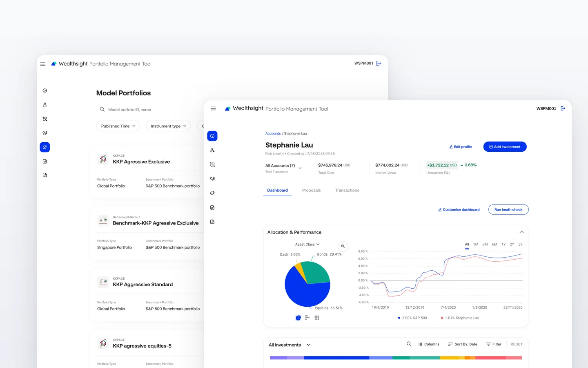The height and width of the screenshot is (368, 588).
Task: Open hamburger menu in Stephanie Lau window
Action: pyautogui.click(x=213, y=109)
